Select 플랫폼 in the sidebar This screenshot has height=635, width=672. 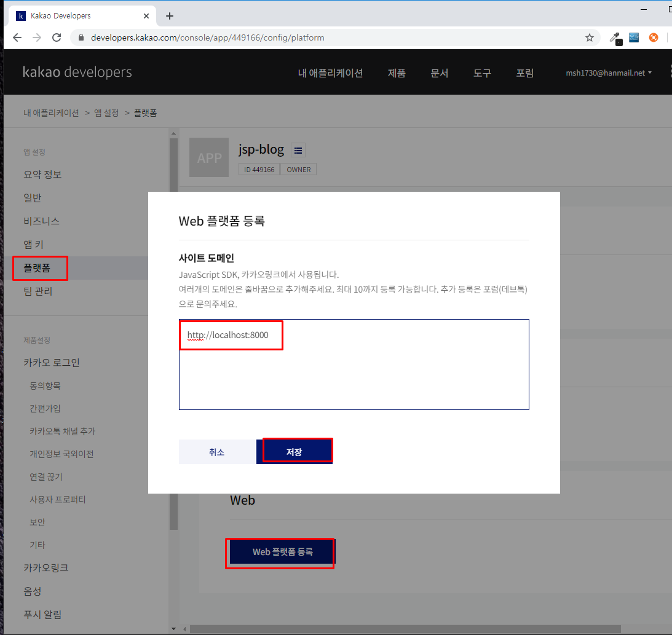(x=37, y=268)
